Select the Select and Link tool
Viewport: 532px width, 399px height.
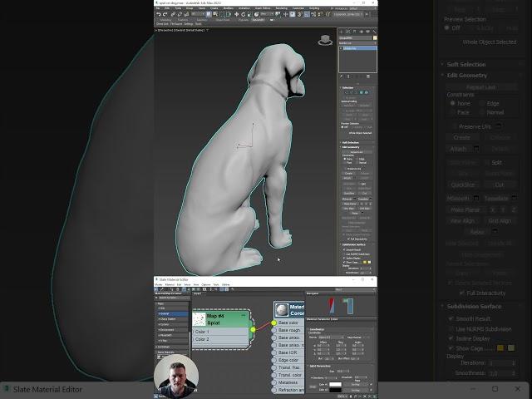173,14
